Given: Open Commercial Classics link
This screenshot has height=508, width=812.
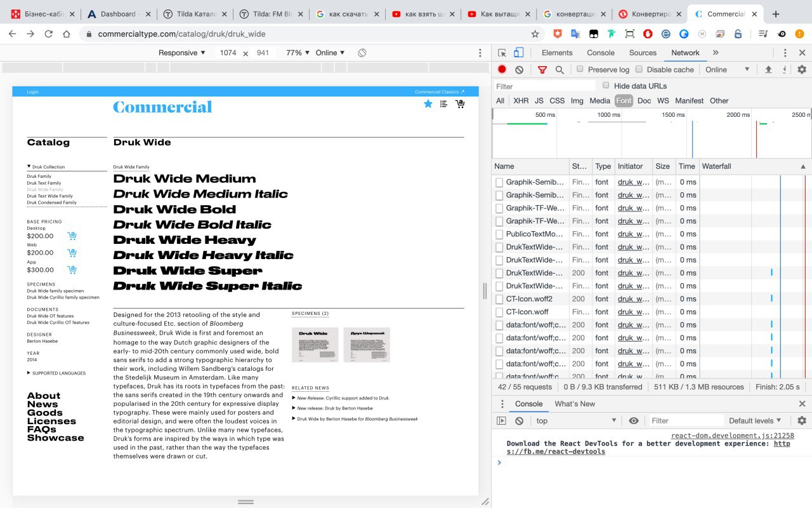Looking at the screenshot, I should (x=440, y=92).
